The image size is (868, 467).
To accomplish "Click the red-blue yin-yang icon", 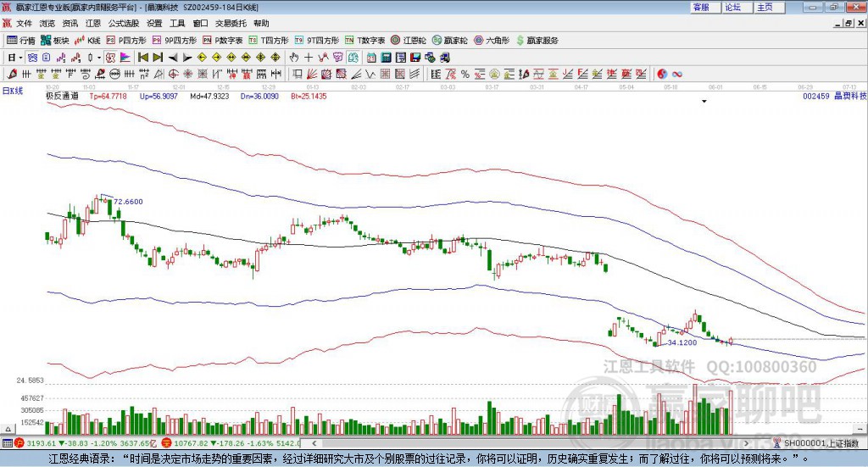I will tap(661, 74).
